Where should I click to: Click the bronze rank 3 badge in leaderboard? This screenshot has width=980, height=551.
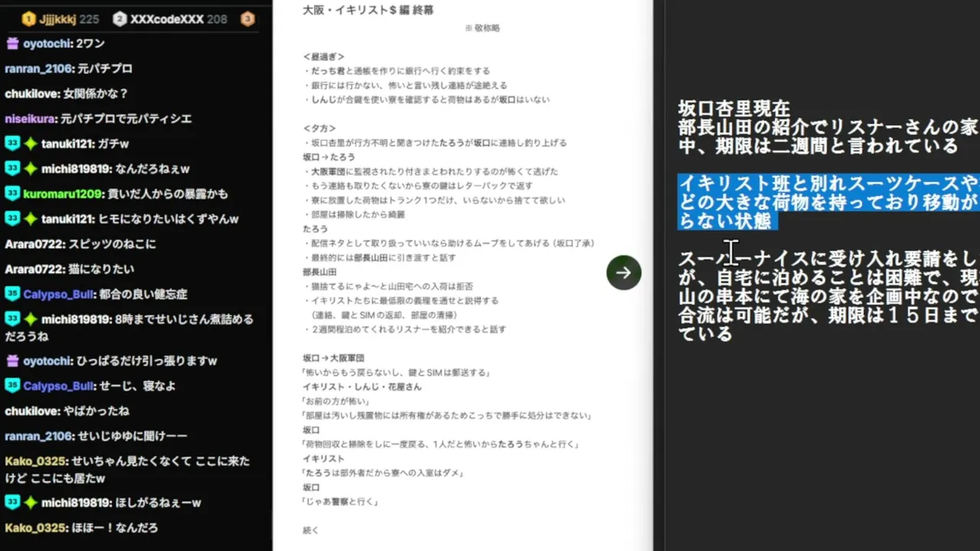tap(247, 19)
